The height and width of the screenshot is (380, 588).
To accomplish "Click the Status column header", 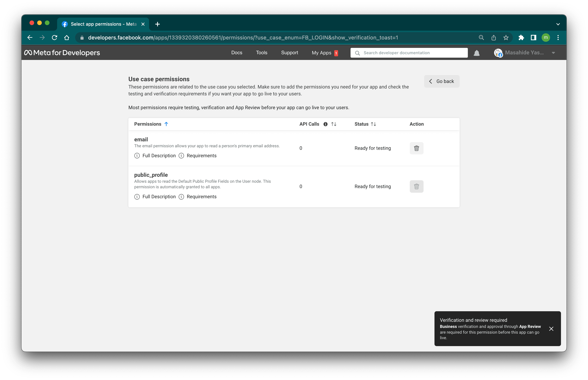I will (x=361, y=124).
